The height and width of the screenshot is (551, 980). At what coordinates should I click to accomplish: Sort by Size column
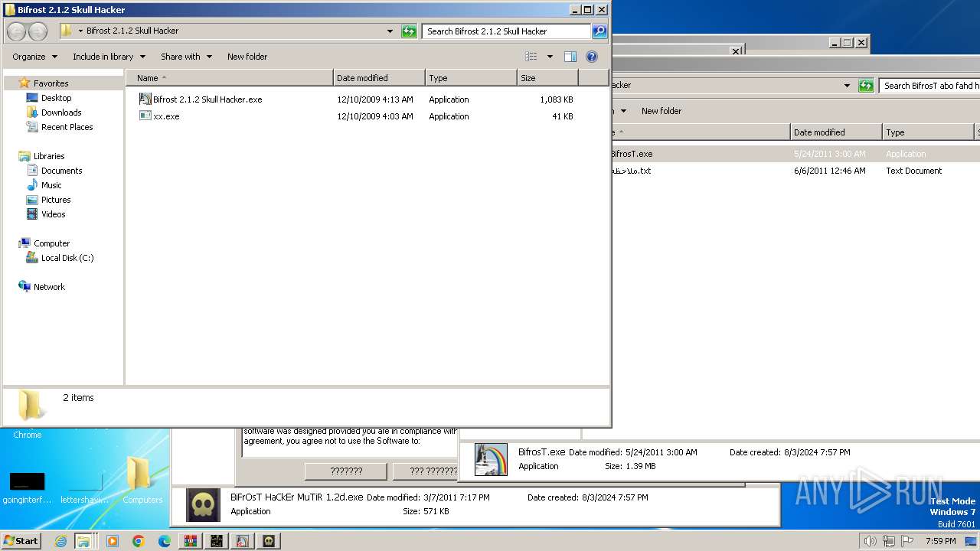coord(547,78)
